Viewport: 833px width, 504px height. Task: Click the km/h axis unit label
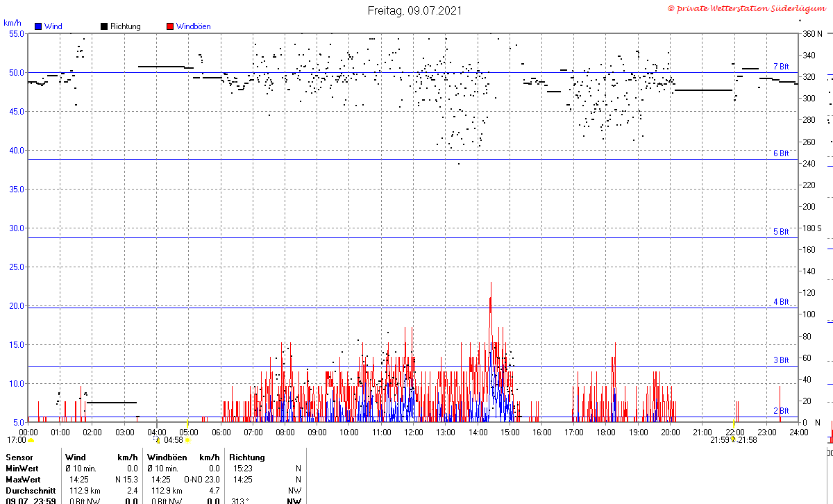(x=12, y=23)
